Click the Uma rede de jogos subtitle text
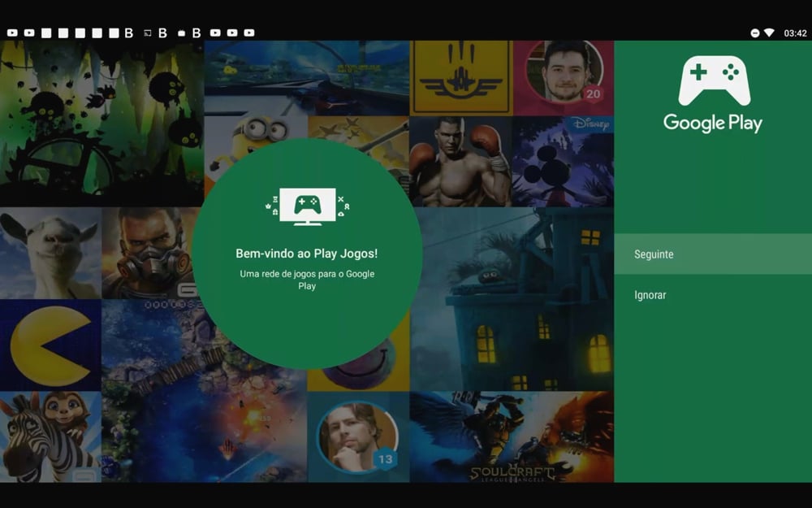Screen dimensions: 812x508 pyautogui.click(x=307, y=280)
